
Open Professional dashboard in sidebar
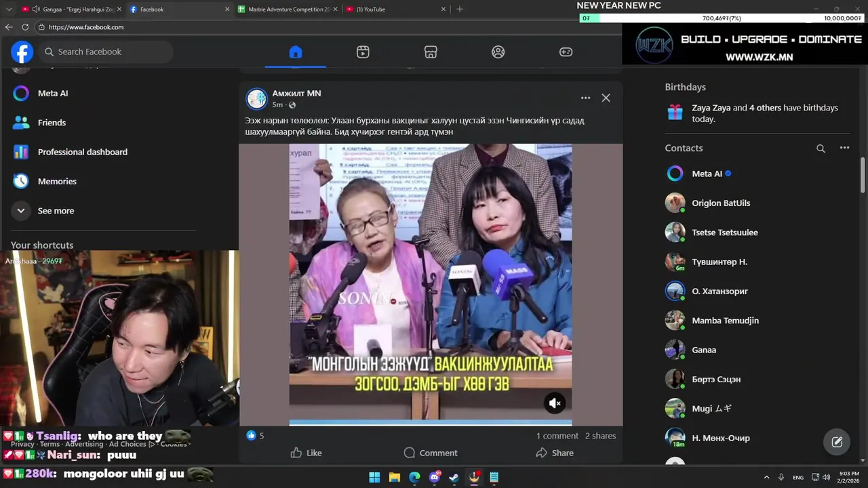click(x=71, y=152)
